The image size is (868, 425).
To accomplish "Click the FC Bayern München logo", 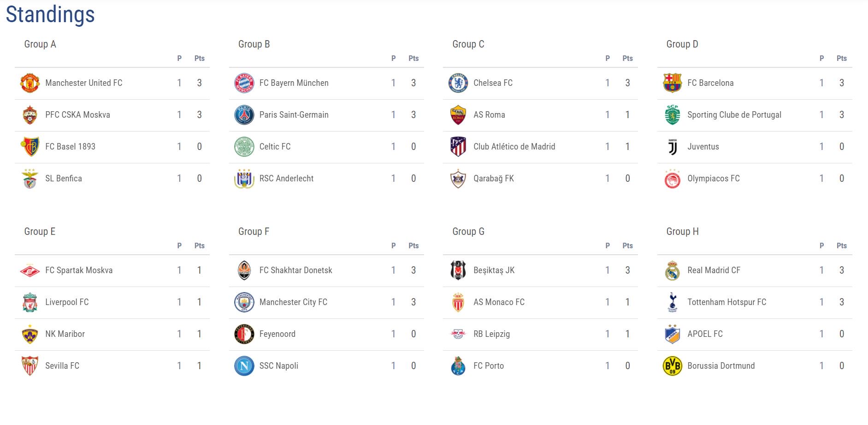I will pyautogui.click(x=244, y=83).
